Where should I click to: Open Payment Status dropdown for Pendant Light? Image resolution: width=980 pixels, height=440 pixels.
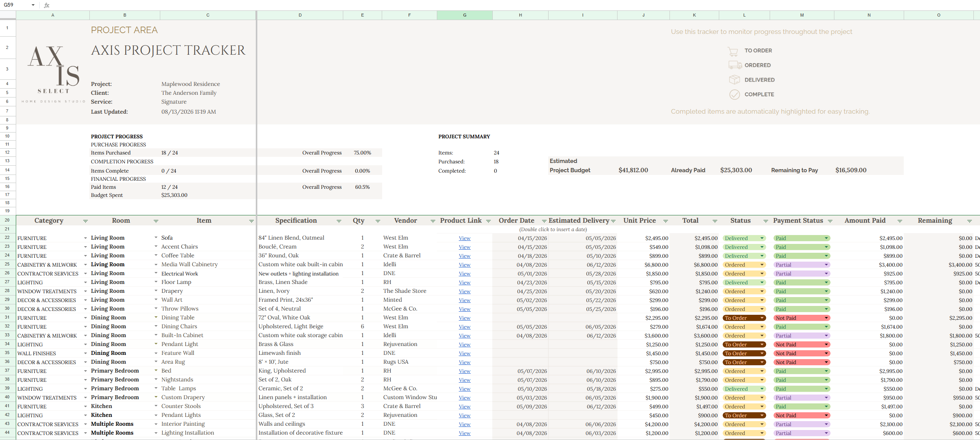point(826,344)
